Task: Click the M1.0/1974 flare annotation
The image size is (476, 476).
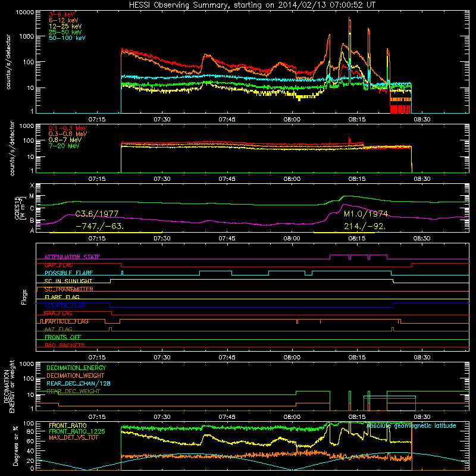Action: tap(366, 214)
